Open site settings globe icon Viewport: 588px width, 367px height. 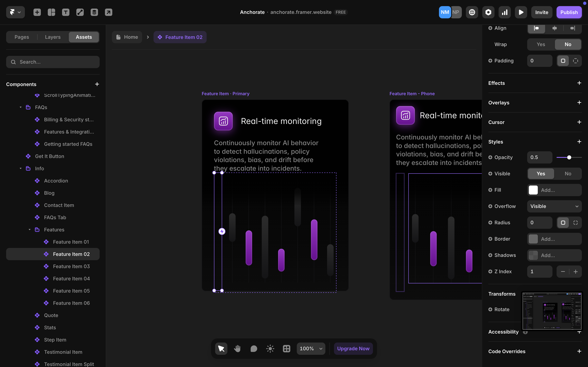pyautogui.click(x=472, y=12)
